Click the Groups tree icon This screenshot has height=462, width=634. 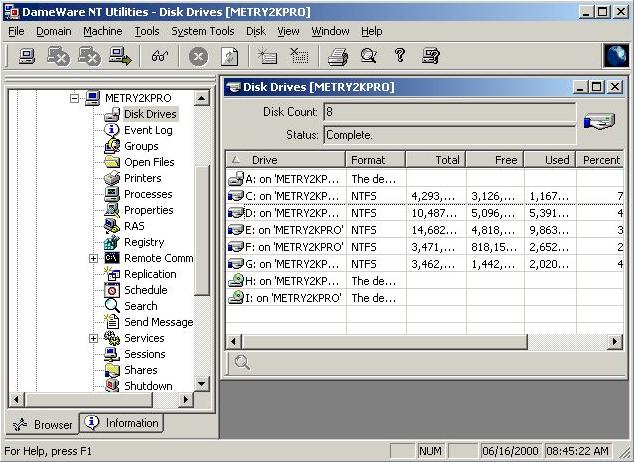click(x=112, y=146)
